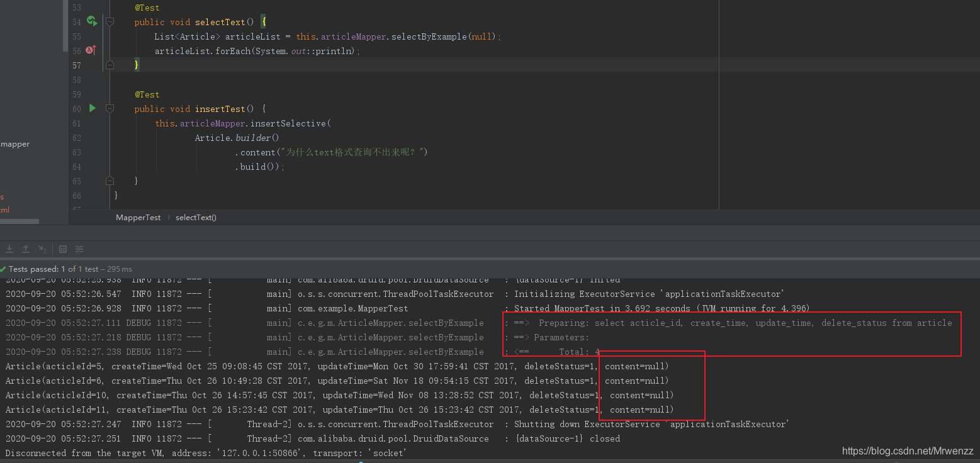Viewport: 980px width, 463px height.
Task: Collapse insertTest method fold on line 60
Action: pyautogui.click(x=110, y=109)
